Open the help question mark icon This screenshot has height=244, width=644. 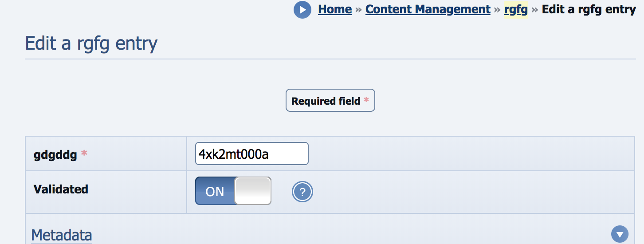pyautogui.click(x=302, y=192)
